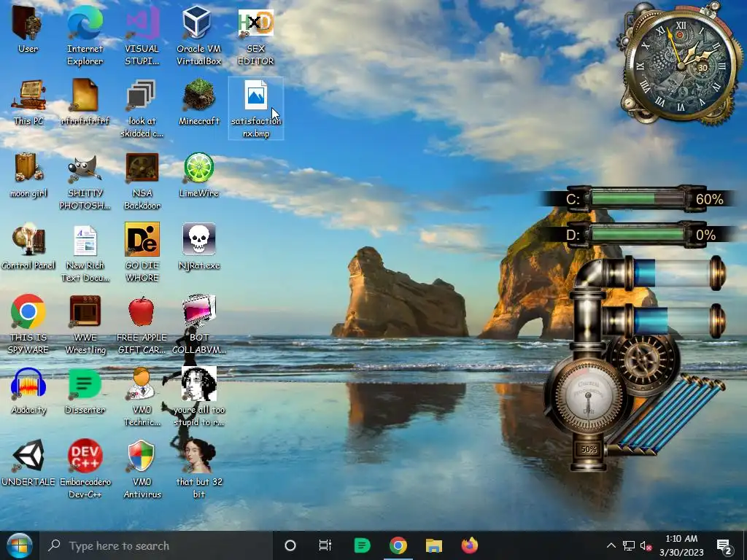Open File Explorer from the taskbar
This screenshot has height=560, width=747.
[x=433, y=545]
